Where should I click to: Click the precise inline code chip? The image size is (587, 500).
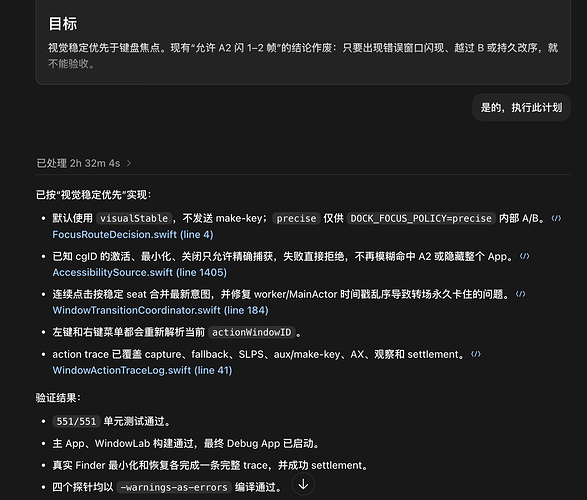click(x=296, y=218)
